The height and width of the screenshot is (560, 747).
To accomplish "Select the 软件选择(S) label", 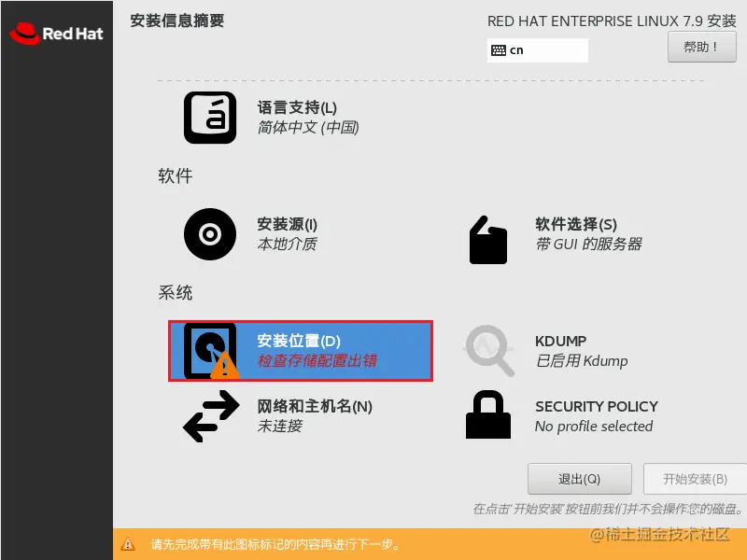I will 576,224.
